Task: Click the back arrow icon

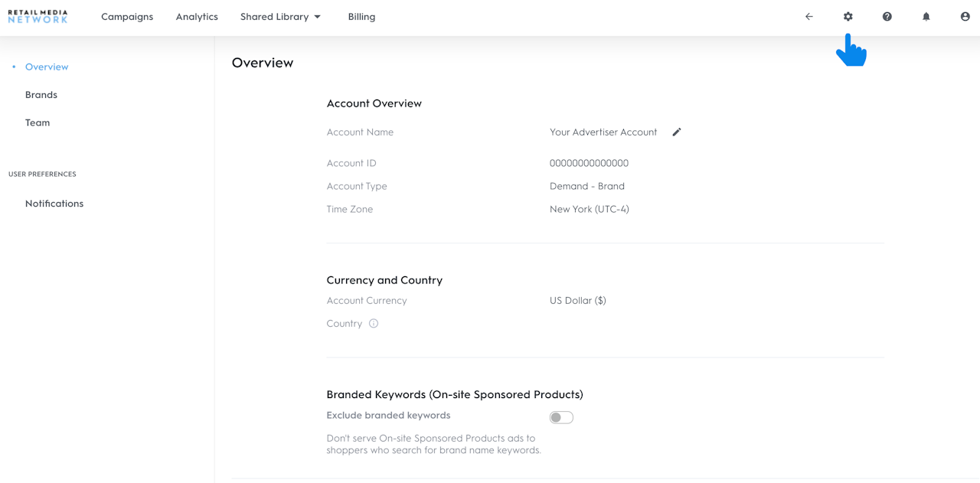Action: pos(809,17)
